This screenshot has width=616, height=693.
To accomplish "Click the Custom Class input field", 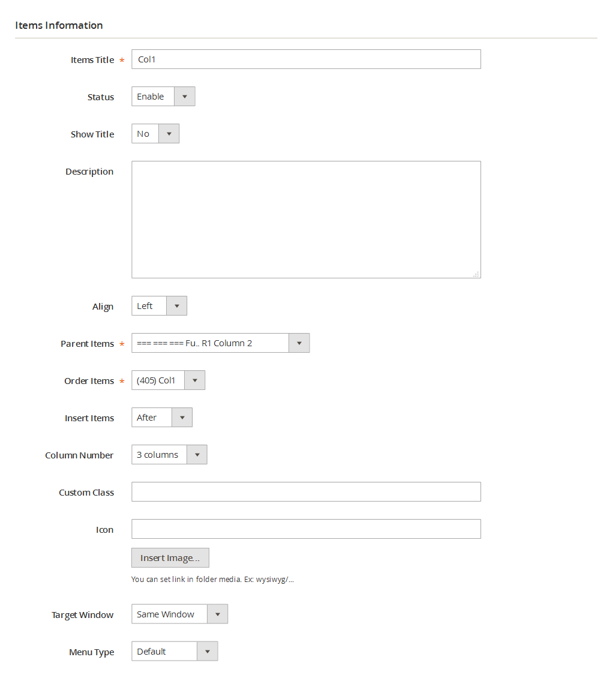I will 306,491.
